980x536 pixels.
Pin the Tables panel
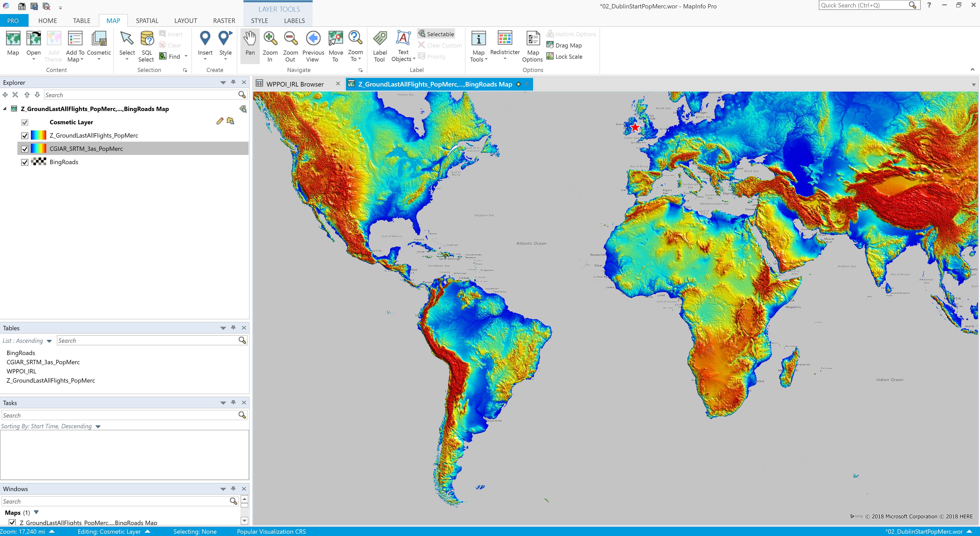tap(233, 327)
